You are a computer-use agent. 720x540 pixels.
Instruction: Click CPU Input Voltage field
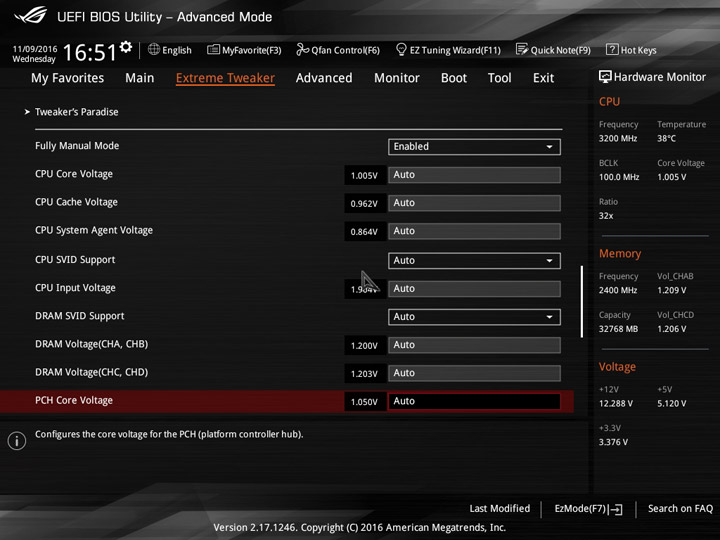474,289
